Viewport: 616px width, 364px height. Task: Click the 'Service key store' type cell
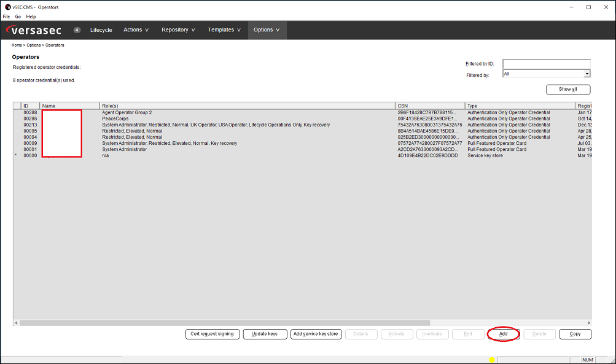[x=485, y=155]
